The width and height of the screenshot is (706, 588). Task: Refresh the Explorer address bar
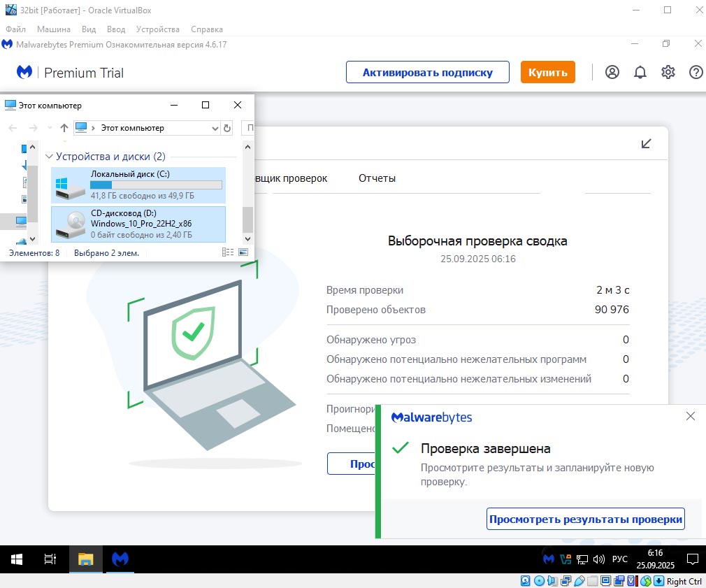(x=227, y=129)
